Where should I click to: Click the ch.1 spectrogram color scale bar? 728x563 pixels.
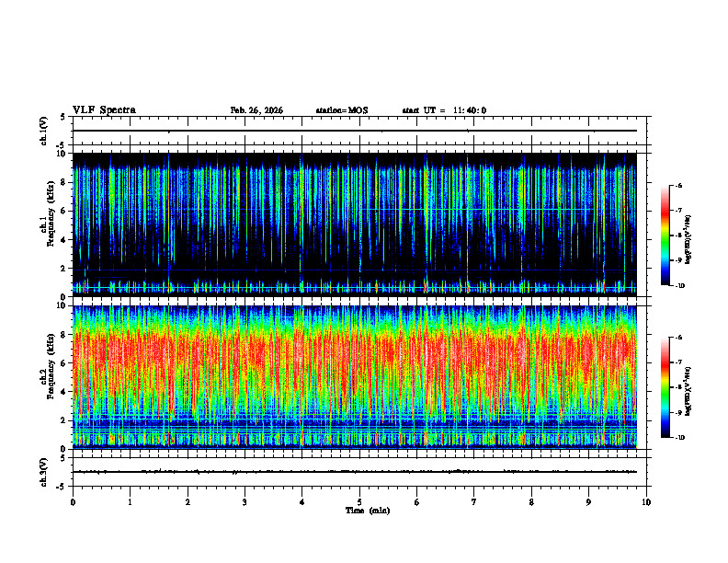pyautogui.click(x=665, y=236)
